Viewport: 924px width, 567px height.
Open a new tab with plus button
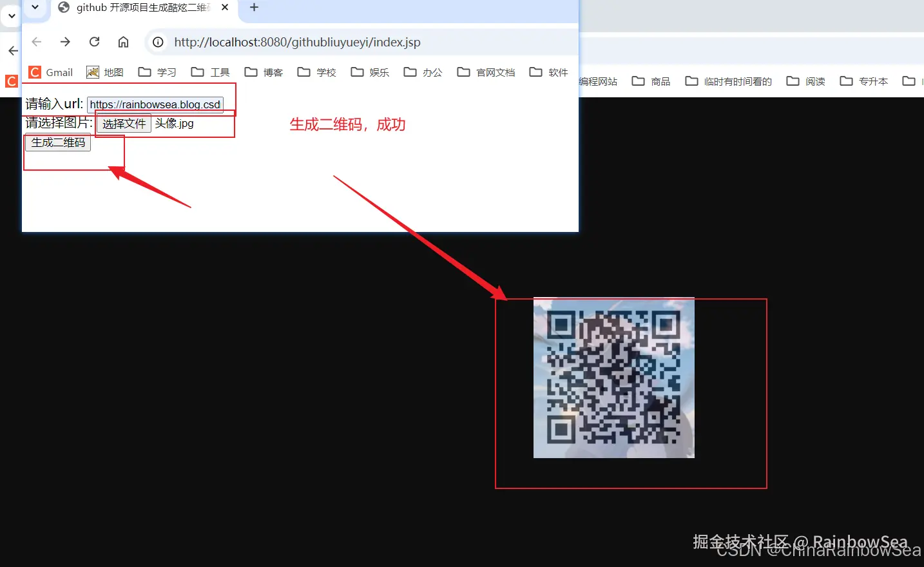[x=254, y=7]
